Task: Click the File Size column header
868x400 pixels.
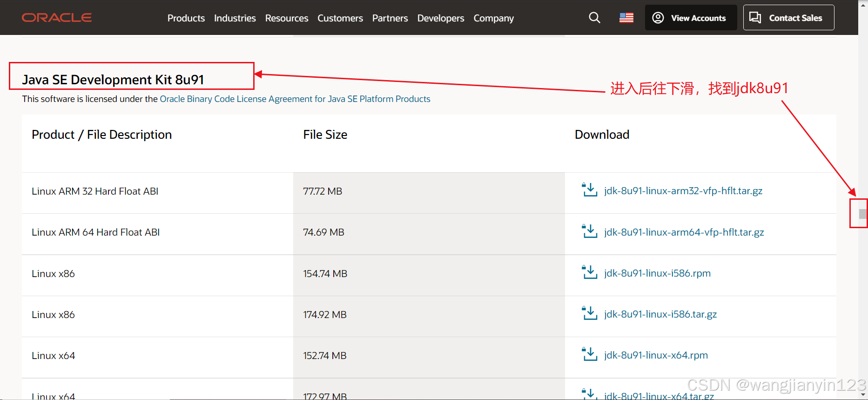Action: [x=325, y=135]
